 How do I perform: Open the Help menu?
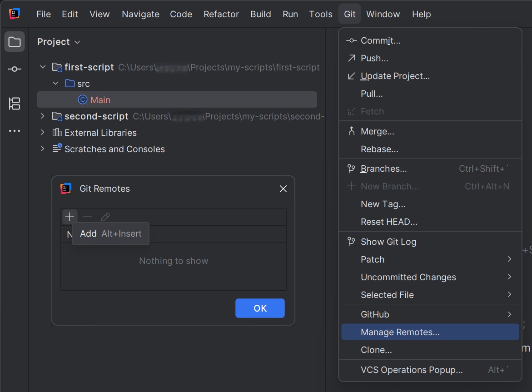coord(421,14)
